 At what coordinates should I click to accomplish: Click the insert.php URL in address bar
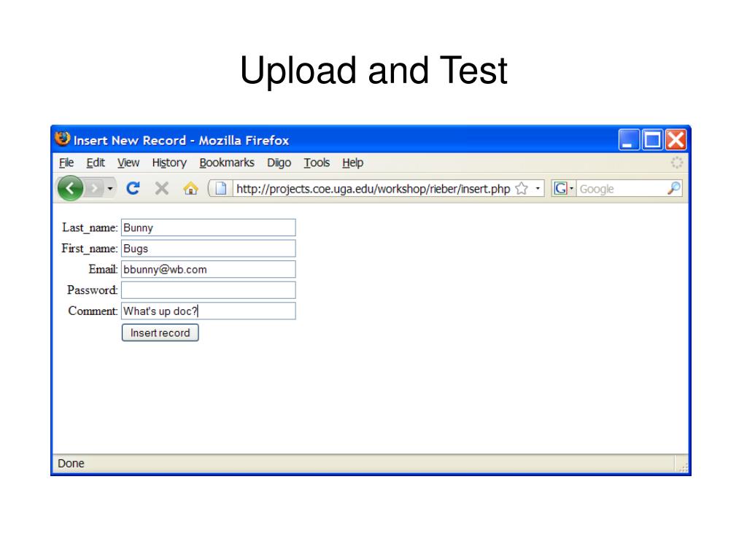click(373, 189)
